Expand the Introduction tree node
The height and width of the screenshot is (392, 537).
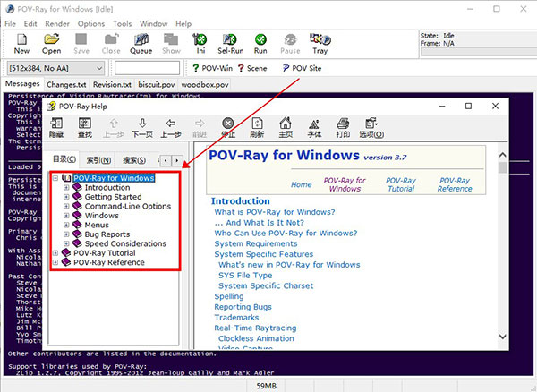click(x=66, y=188)
